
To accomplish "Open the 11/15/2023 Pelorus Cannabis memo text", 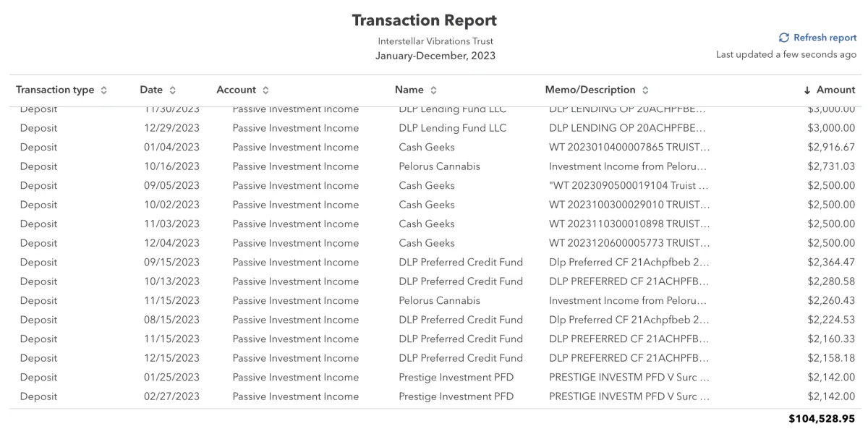I will point(628,300).
